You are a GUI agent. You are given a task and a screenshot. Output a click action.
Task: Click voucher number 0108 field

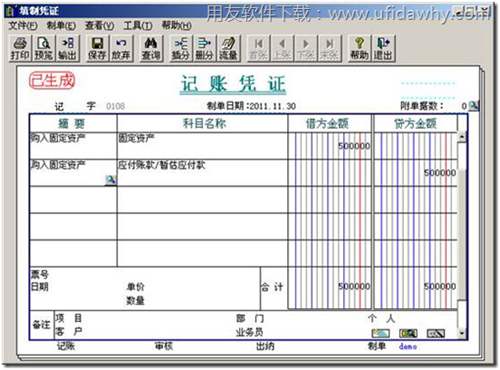tap(115, 106)
